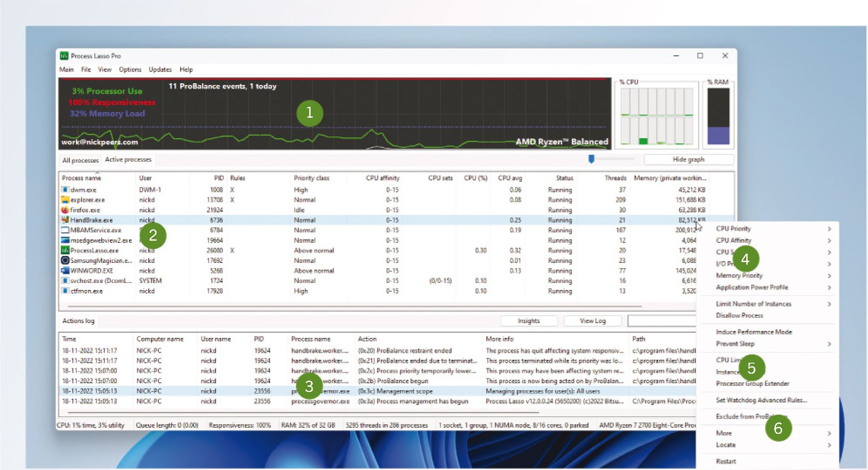Screen dimensions: 868x470
Task: Click the % RAM usage meter
Action: pyautogui.click(x=718, y=116)
